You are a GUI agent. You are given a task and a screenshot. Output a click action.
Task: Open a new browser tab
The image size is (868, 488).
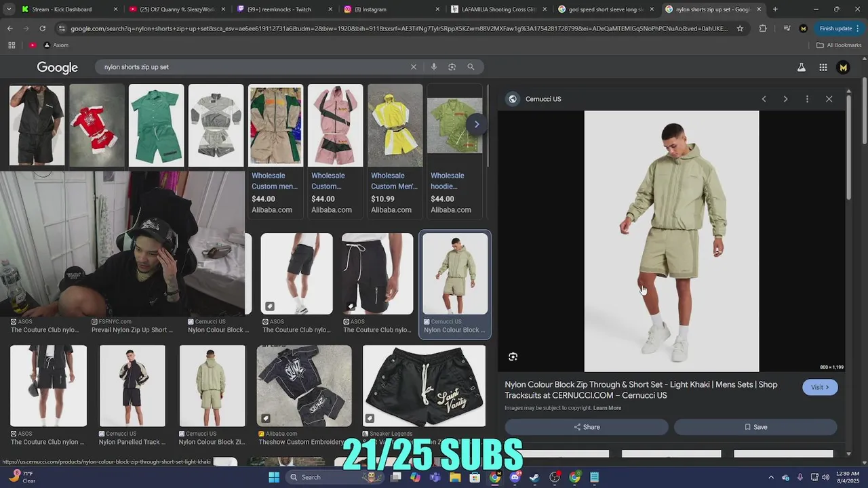(775, 9)
